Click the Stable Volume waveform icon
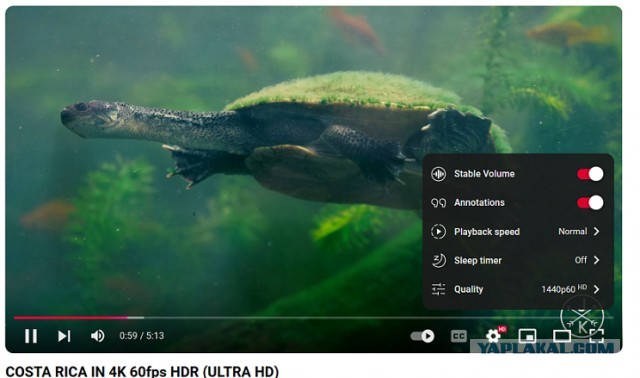 [438, 174]
